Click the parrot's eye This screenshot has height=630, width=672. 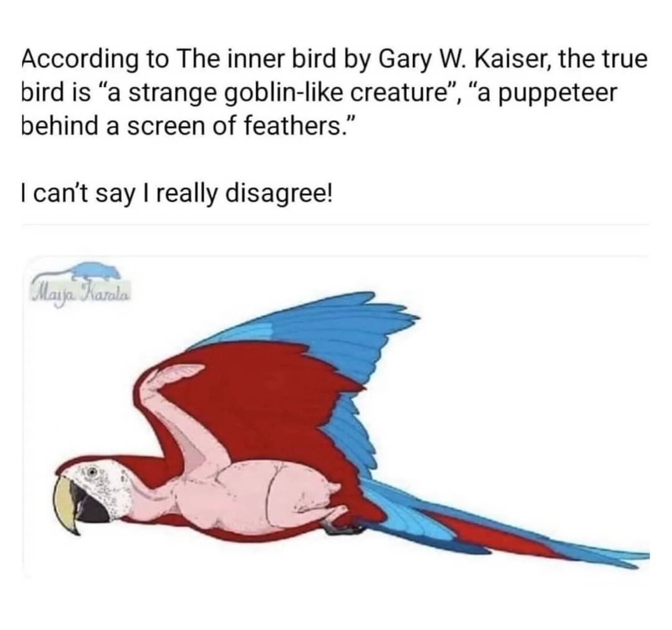[x=90, y=473]
